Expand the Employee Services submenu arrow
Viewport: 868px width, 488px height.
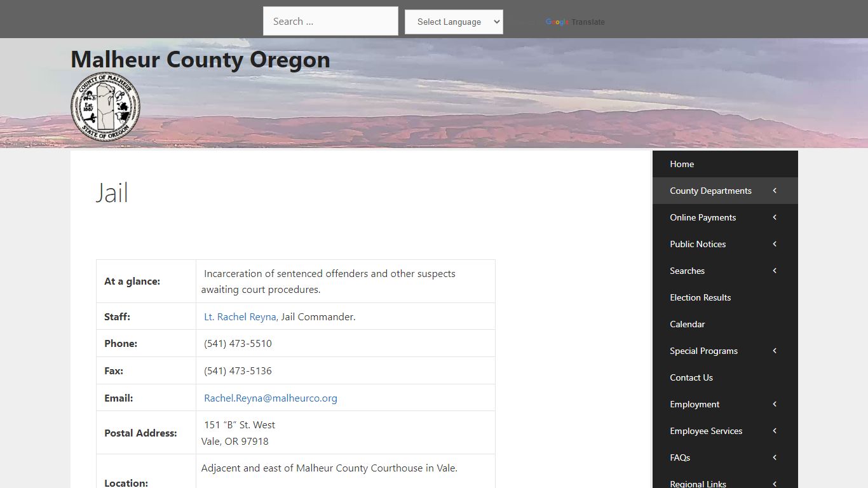[775, 431]
